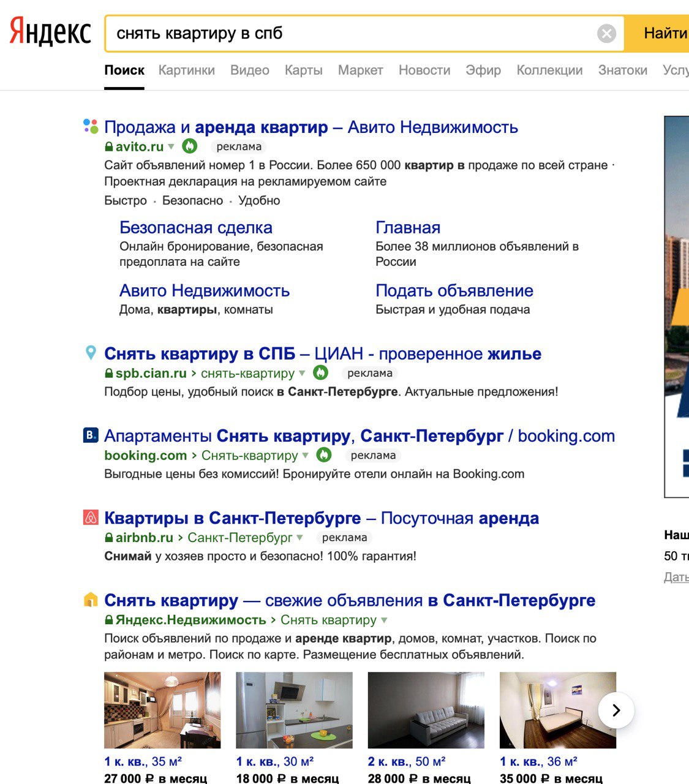Click the lock icon beside spb.cian.ru
Screen dimensions: 689x784
pos(109,373)
